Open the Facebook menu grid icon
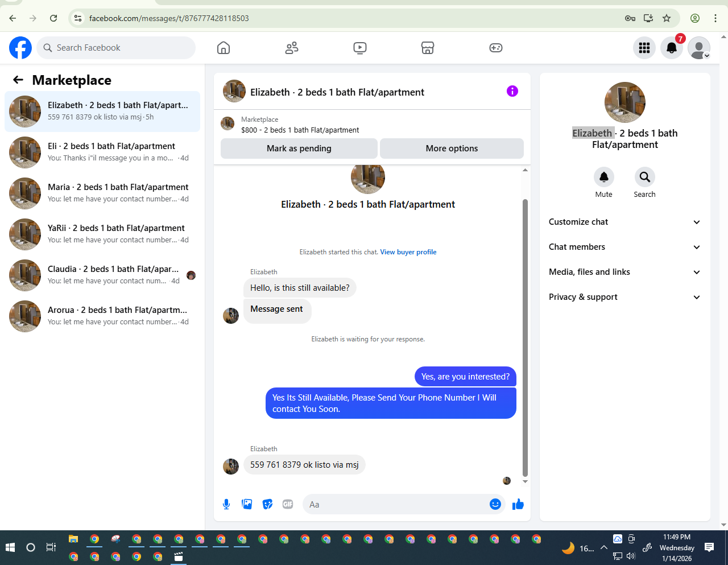728x565 pixels. [644, 48]
